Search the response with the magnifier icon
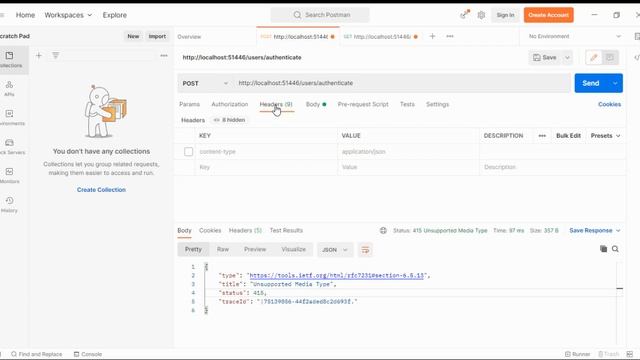The width and height of the screenshot is (640, 360). tap(615, 249)
